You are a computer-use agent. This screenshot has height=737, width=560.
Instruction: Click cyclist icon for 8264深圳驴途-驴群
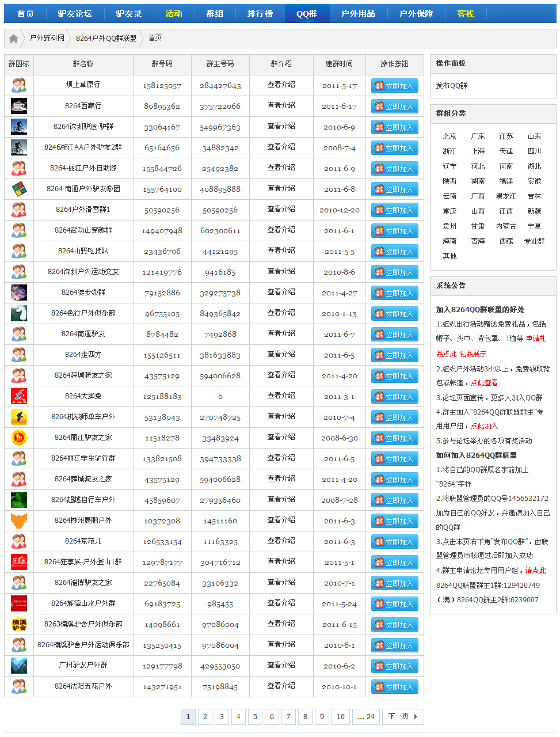coord(19,127)
